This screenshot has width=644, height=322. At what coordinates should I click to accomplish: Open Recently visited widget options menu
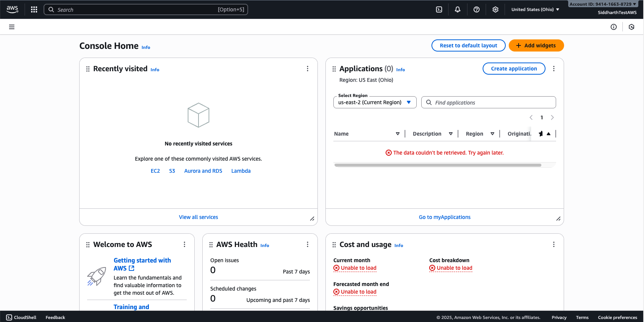click(x=308, y=69)
